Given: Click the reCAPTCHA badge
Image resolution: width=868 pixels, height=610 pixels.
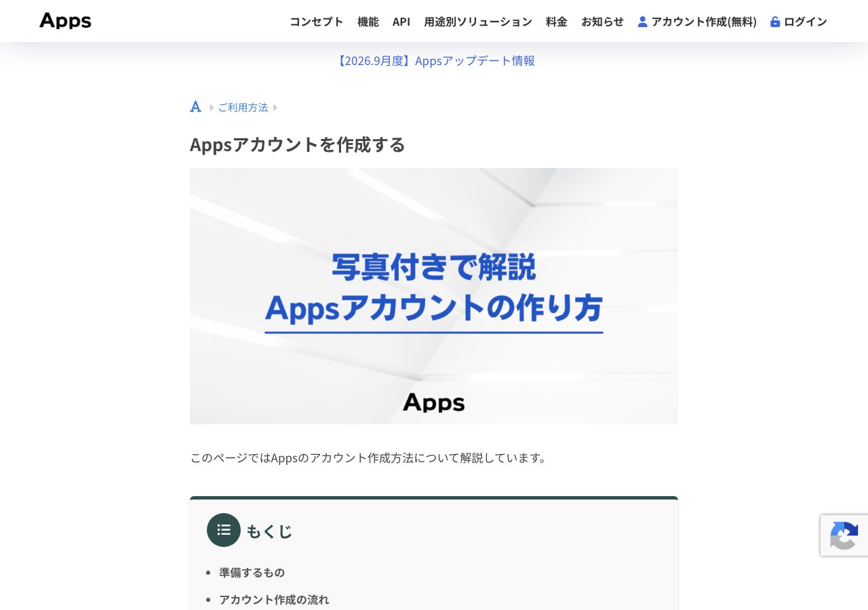Looking at the screenshot, I should [844, 535].
